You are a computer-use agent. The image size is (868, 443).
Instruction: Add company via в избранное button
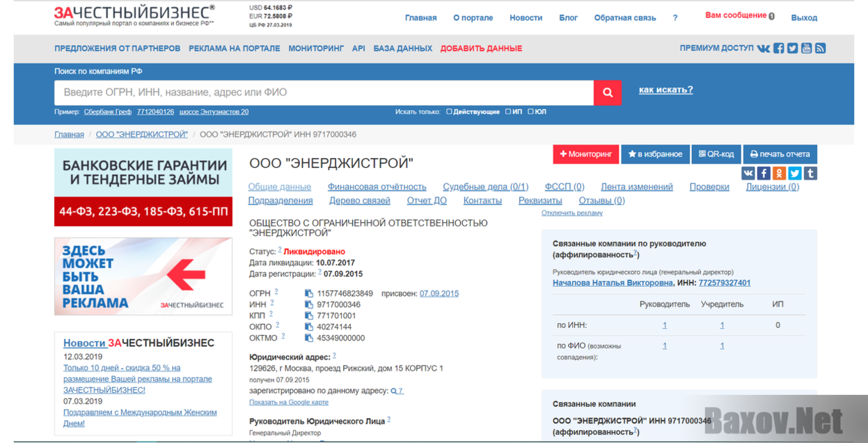click(656, 154)
